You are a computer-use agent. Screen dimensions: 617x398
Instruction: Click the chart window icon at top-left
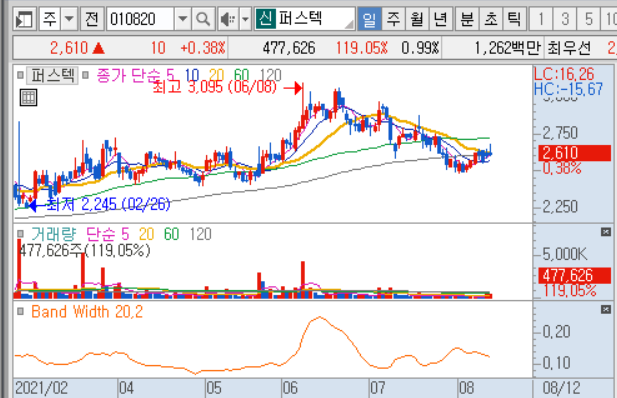coord(24,19)
